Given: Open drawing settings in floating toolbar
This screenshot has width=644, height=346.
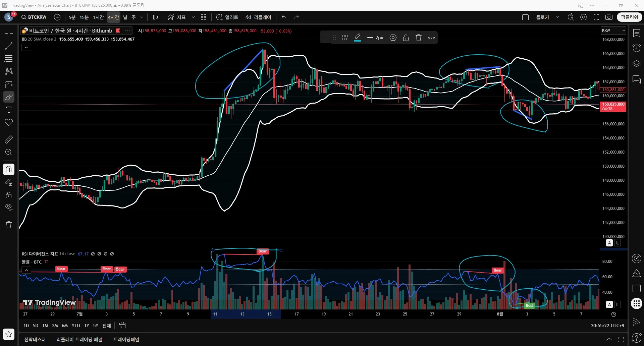Looking at the screenshot, I should [x=393, y=38].
